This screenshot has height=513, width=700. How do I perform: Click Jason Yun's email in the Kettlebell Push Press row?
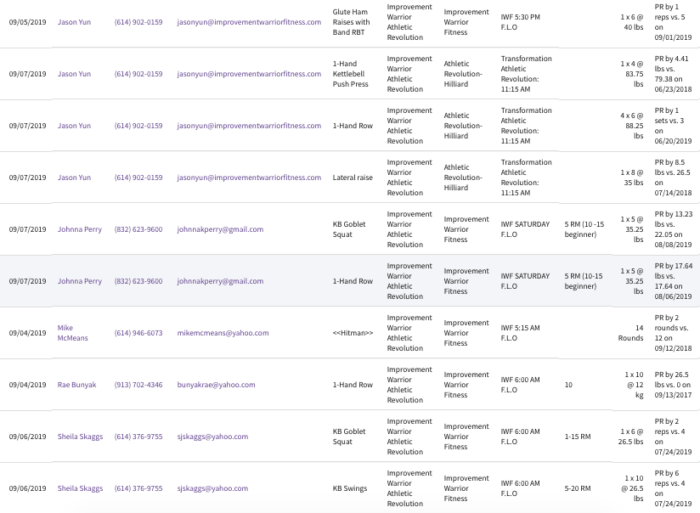pyautogui.click(x=249, y=74)
